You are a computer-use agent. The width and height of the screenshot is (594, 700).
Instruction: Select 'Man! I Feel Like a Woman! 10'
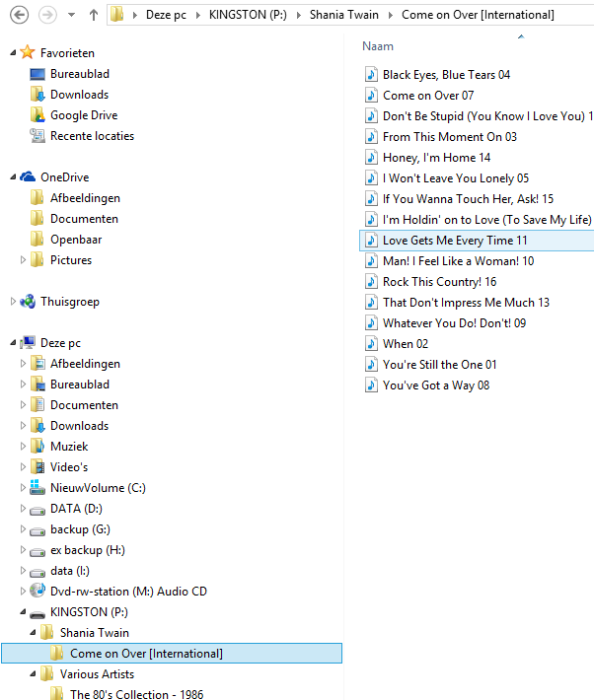click(458, 260)
